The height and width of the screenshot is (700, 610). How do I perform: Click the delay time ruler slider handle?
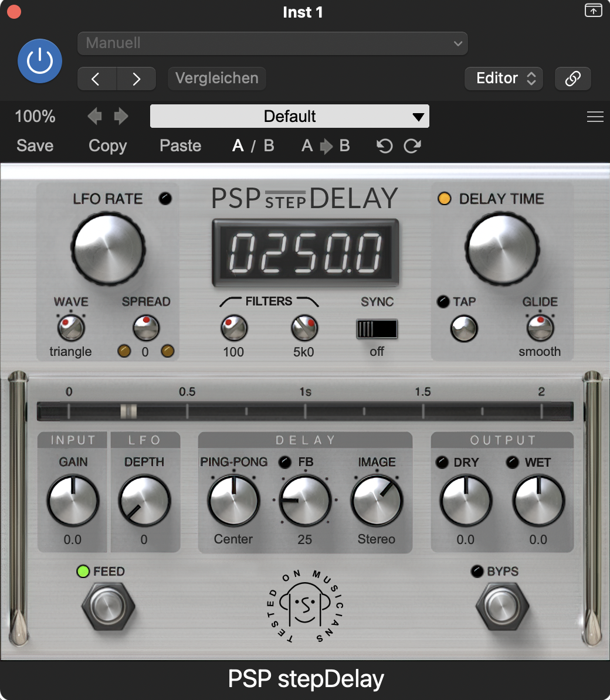click(128, 411)
